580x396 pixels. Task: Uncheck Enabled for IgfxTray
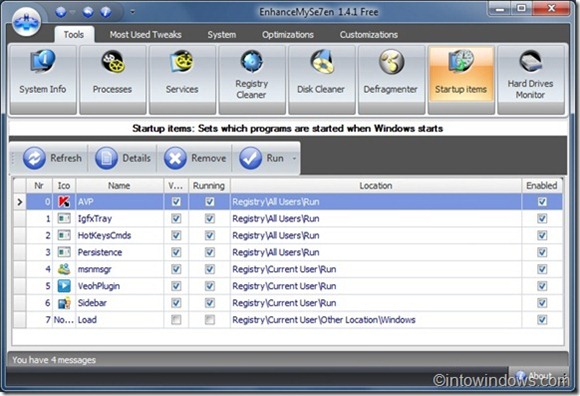pos(542,219)
